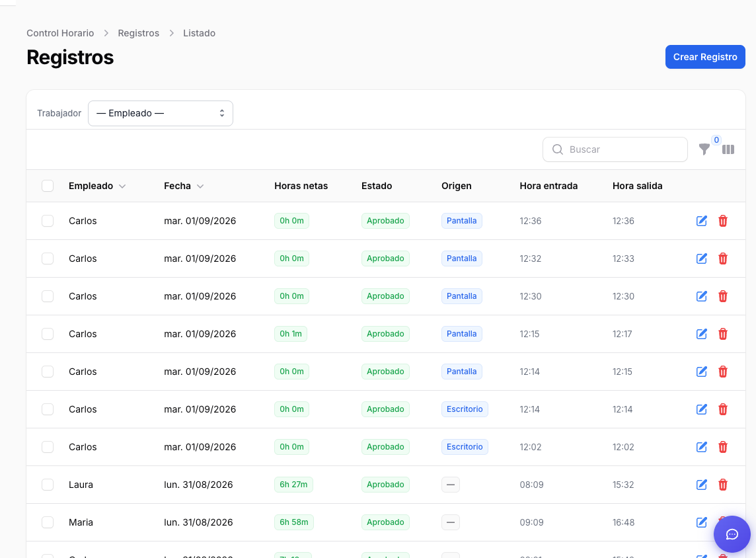Image resolution: width=756 pixels, height=558 pixels.
Task: Sort by the Fecha column header
Action: pyautogui.click(x=184, y=186)
